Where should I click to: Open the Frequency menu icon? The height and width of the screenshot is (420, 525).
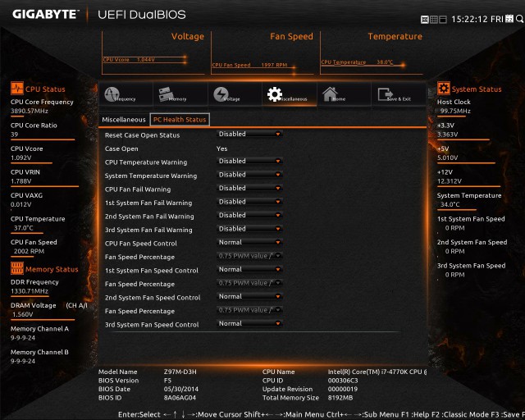112,94
